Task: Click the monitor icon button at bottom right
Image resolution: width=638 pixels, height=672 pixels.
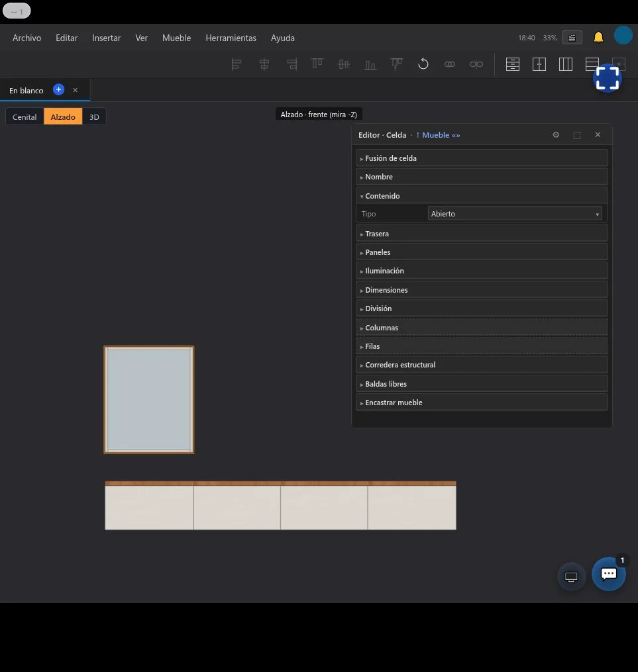Action: 571,577
